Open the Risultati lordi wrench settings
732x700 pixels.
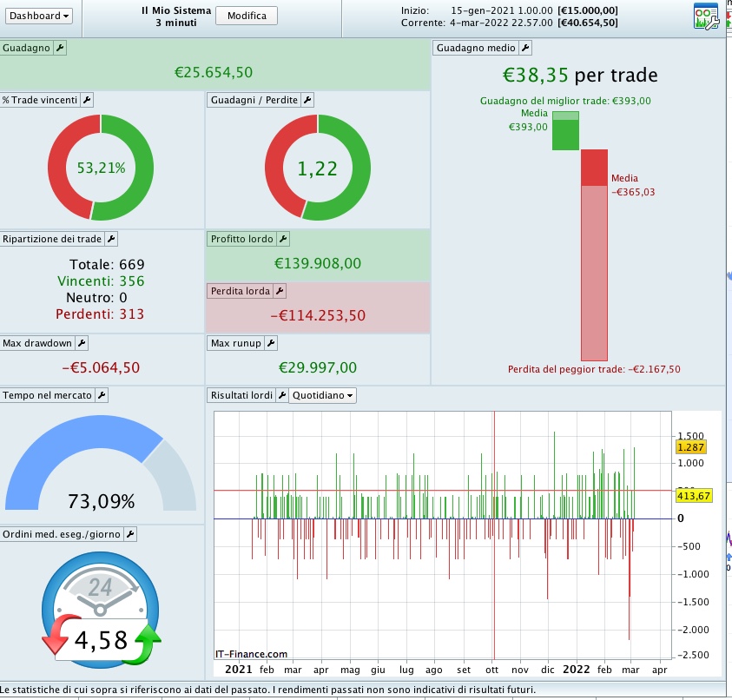tap(282, 395)
